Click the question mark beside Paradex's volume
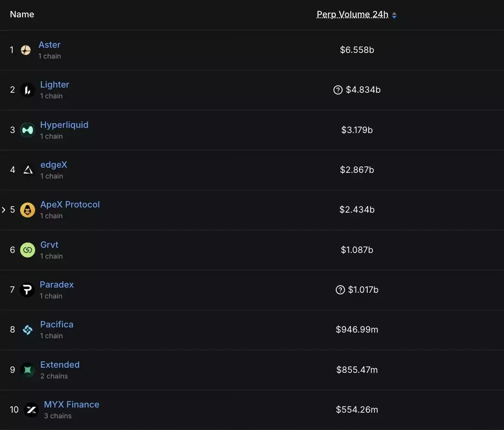 (x=341, y=290)
